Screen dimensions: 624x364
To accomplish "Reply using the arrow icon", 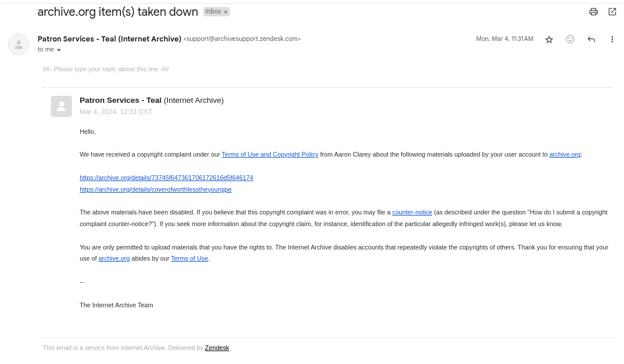I will [x=591, y=39].
